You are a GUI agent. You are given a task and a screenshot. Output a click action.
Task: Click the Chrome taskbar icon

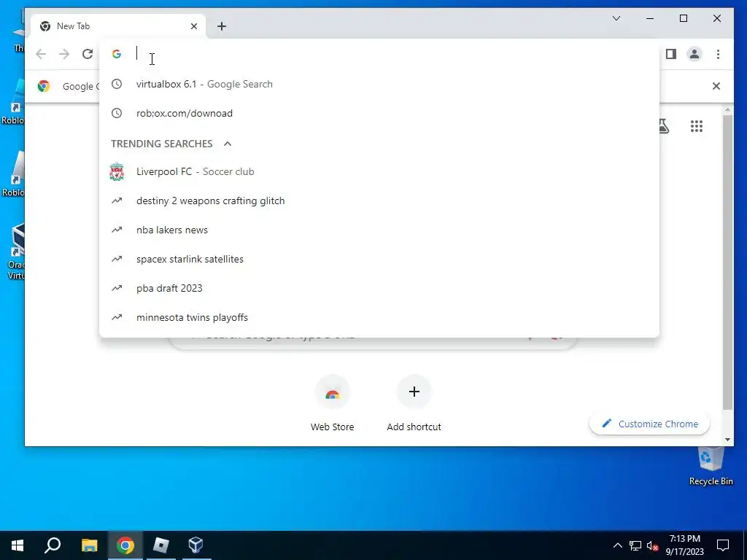coord(125,545)
